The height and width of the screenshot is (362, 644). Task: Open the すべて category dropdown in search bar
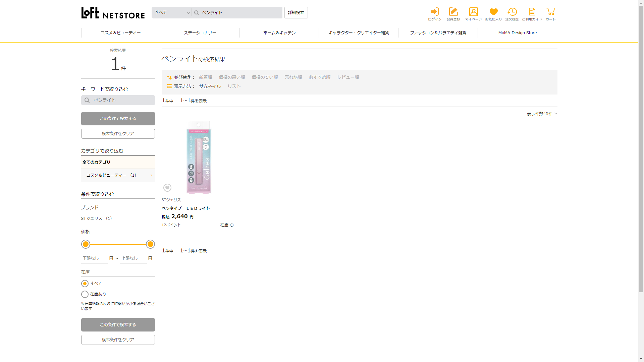pos(172,13)
